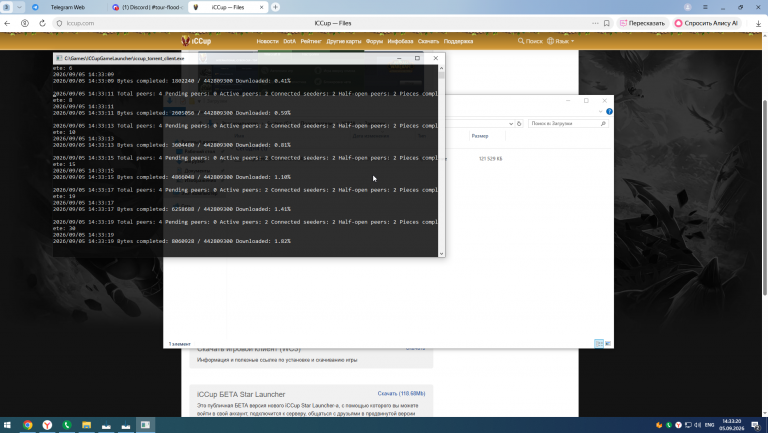Close the iCCup — Files tab
The image size is (768, 433).
(261, 7)
